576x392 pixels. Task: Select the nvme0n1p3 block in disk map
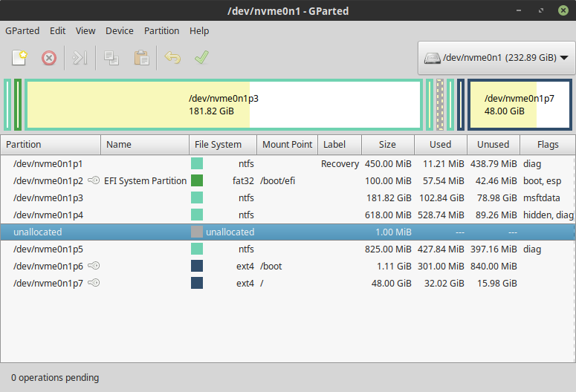[224, 105]
